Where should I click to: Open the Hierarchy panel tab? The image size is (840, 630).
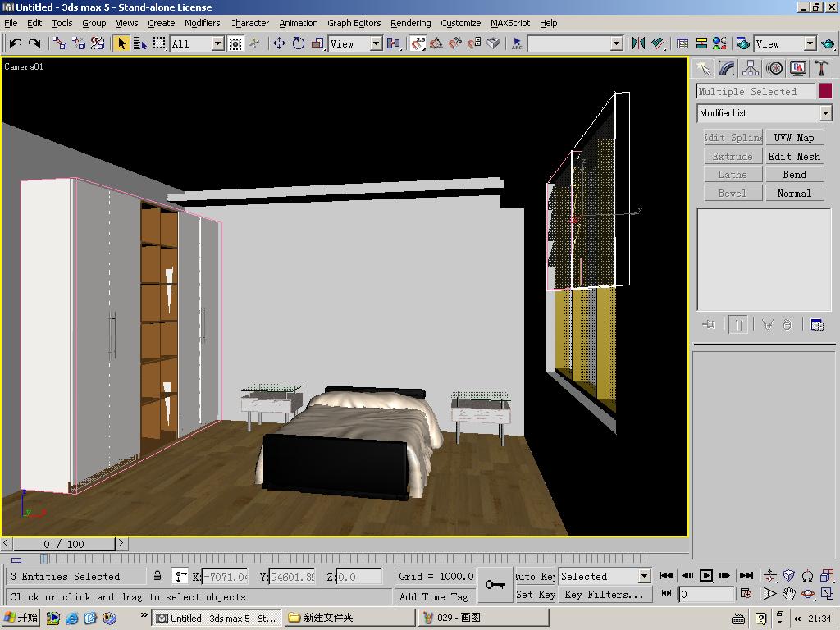[751, 69]
